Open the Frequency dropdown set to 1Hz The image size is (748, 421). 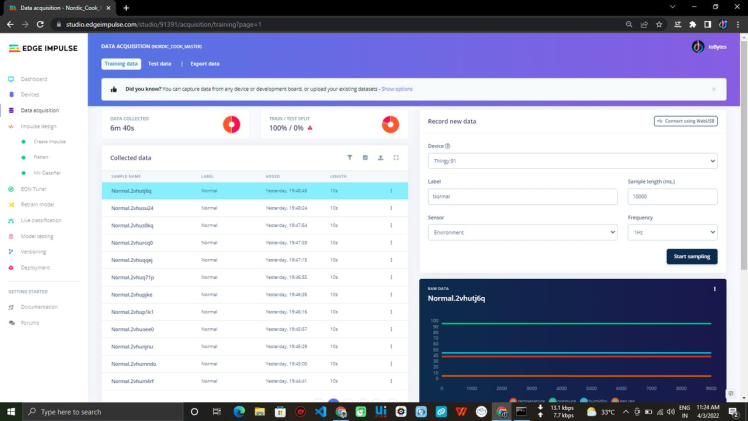(x=671, y=232)
